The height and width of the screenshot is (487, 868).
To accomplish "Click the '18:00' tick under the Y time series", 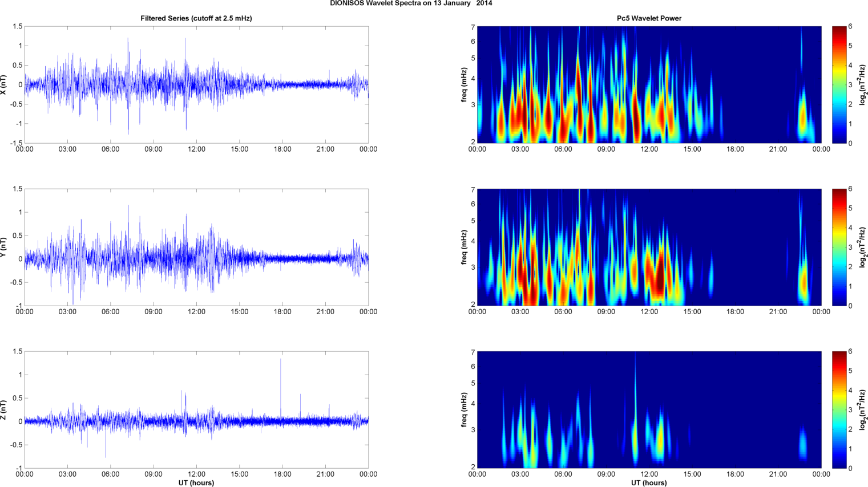I will (x=282, y=312).
